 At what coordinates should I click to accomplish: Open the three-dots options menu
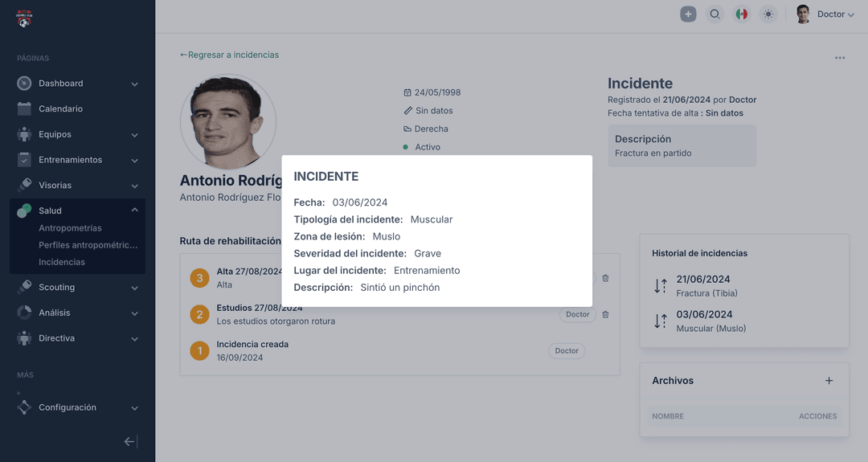840,58
